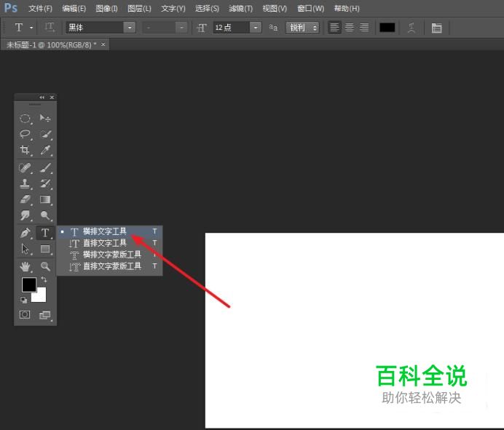Select the Spot Healing Brush tool
The width and height of the screenshot is (504, 430).
coord(25,167)
